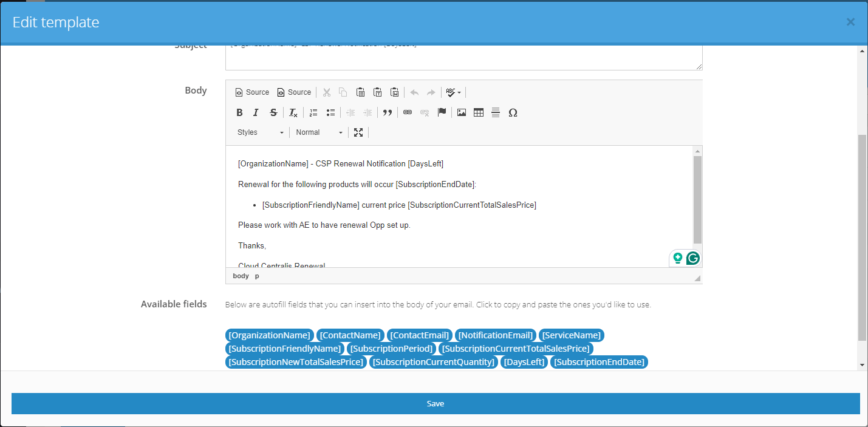868x427 pixels.
Task: Click the Paste clipboard icon
Action: coord(360,92)
